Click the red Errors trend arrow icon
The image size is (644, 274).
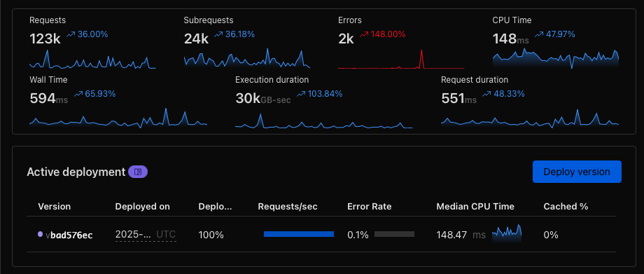click(x=364, y=34)
